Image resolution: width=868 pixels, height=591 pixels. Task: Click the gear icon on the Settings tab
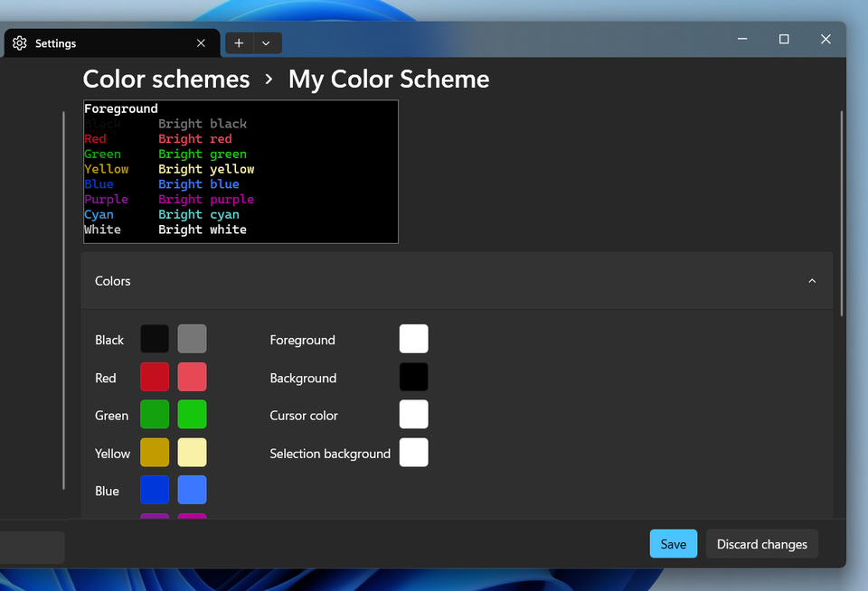tap(19, 42)
